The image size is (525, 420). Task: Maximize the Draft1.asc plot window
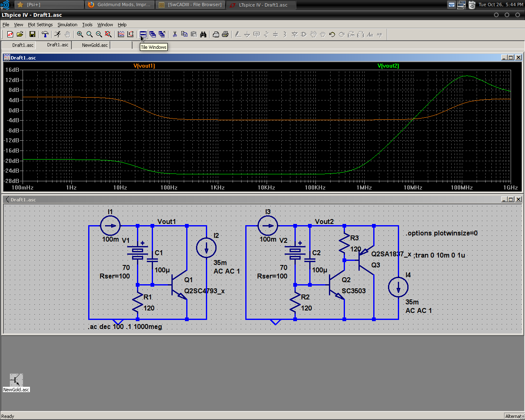(511, 57)
